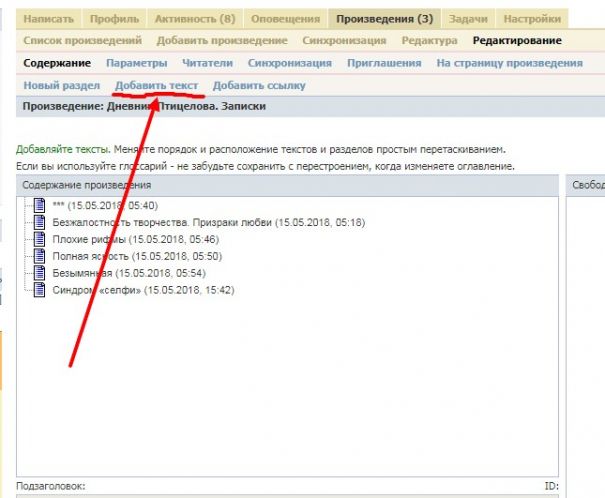Open the Активность (8) tab
Image resolution: width=605 pixels, height=498 pixels.
point(194,19)
